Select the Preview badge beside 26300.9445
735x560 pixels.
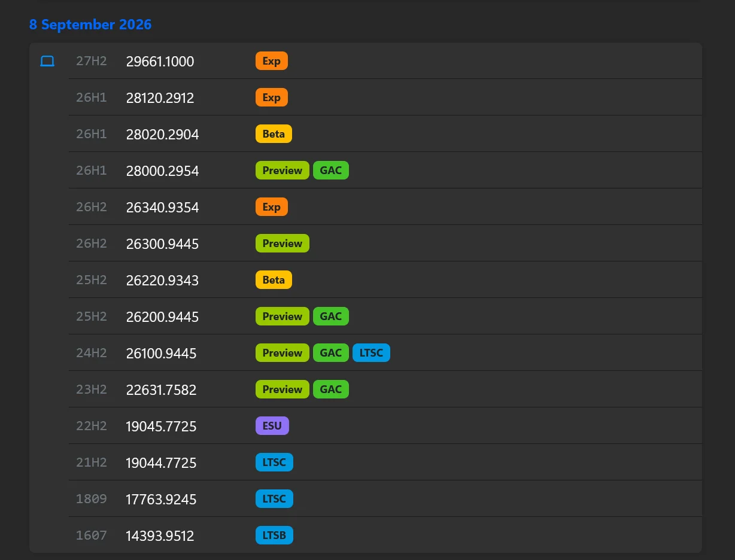click(x=283, y=244)
